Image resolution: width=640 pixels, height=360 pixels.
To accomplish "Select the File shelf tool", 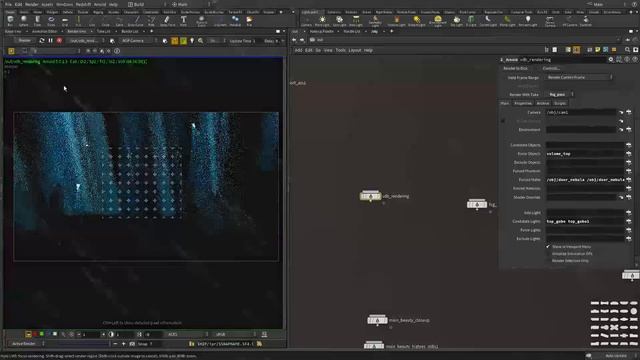I will click(249, 21).
